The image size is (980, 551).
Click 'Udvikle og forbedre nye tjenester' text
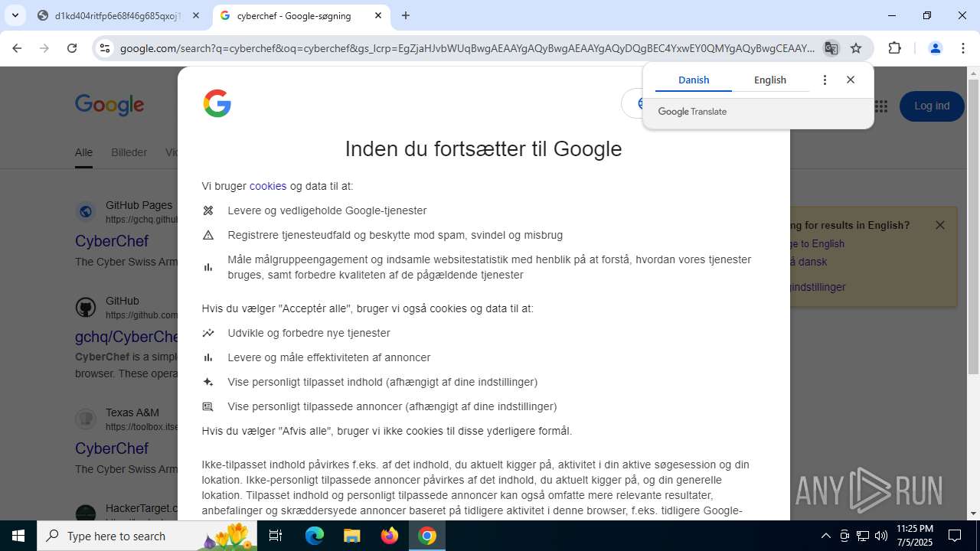[x=309, y=333]
